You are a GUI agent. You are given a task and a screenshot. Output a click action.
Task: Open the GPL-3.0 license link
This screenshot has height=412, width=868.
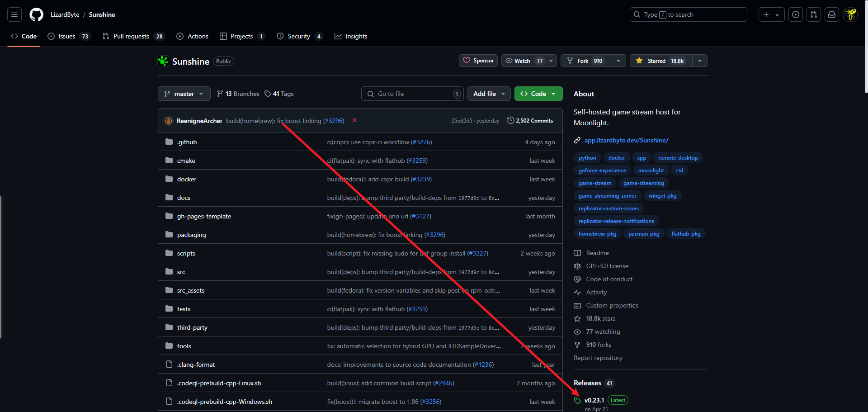[601, 266]
